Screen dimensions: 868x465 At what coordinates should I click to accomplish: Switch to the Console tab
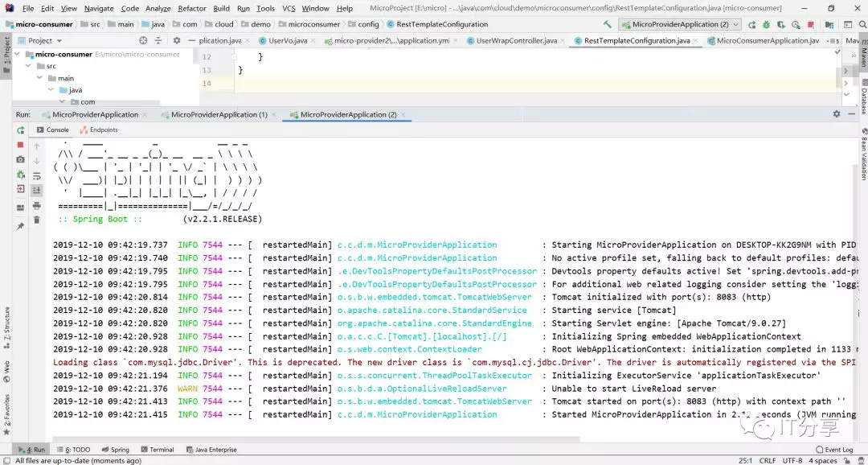(x=52, y=130)
